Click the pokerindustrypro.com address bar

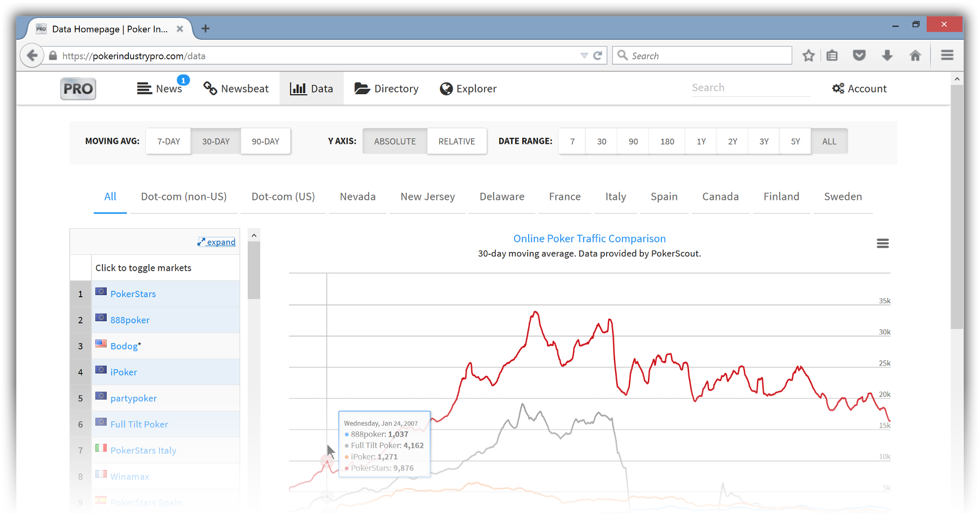[321, 56]
